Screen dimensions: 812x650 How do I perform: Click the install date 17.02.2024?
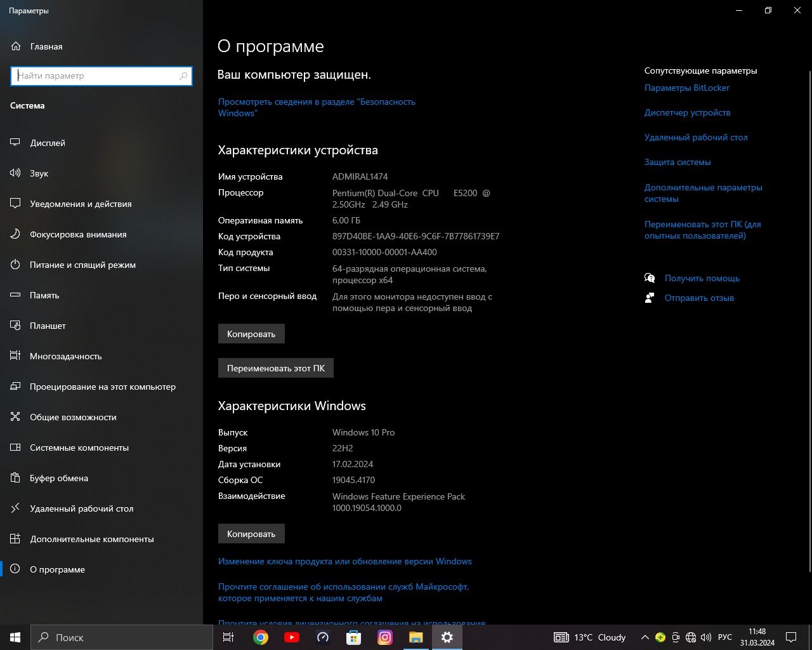[x=353, y=464]
